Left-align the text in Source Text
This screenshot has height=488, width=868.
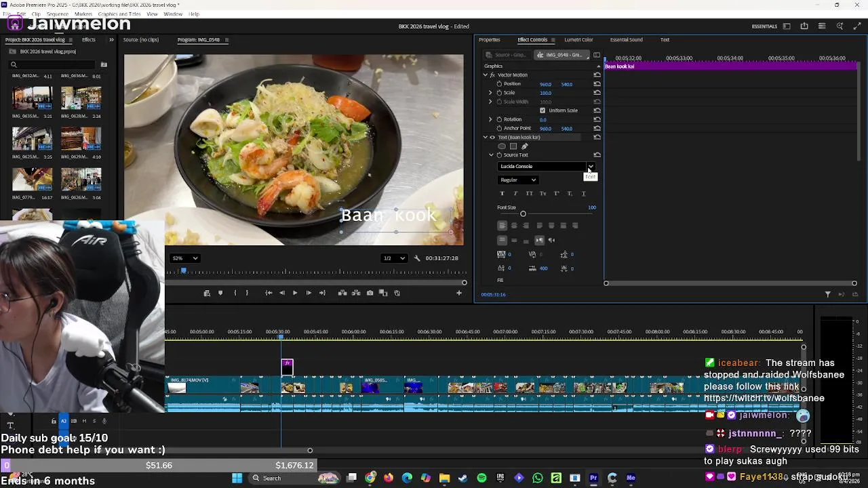pyautogui.click(x=502, y=226)
